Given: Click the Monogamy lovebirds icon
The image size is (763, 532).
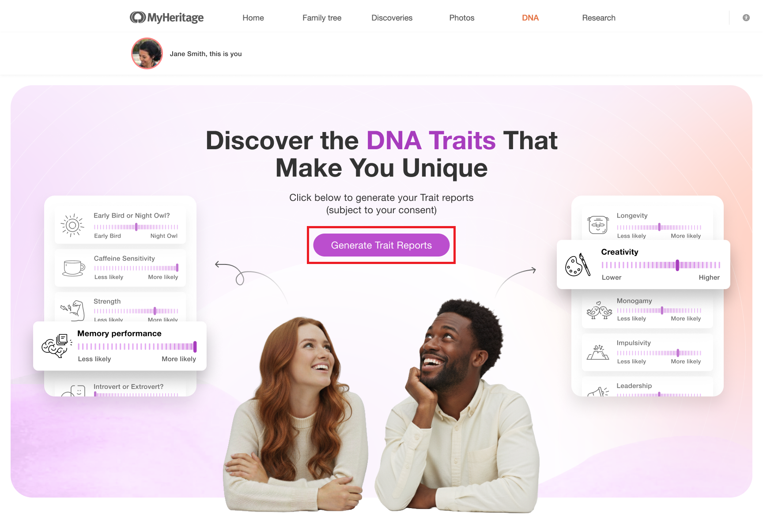Looking at the screenshot, I should [x=599, y=310].
